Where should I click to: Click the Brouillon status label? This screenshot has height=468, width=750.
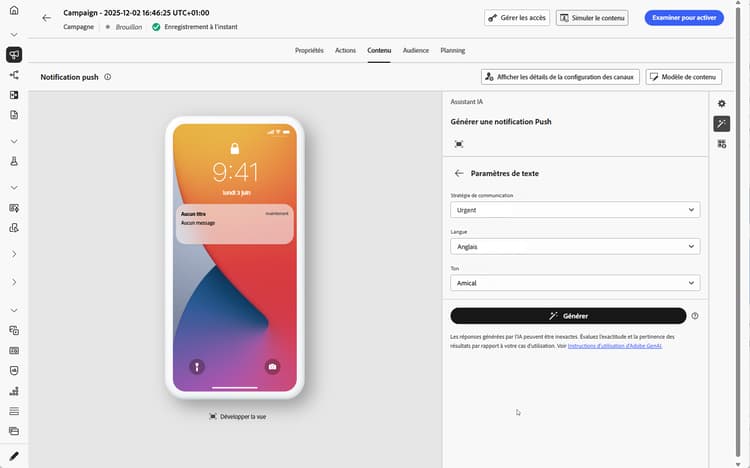click(x=129, y=27)
